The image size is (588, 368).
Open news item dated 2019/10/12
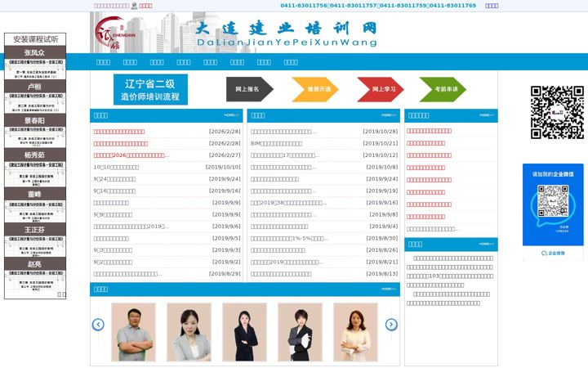tap(285, 155)
